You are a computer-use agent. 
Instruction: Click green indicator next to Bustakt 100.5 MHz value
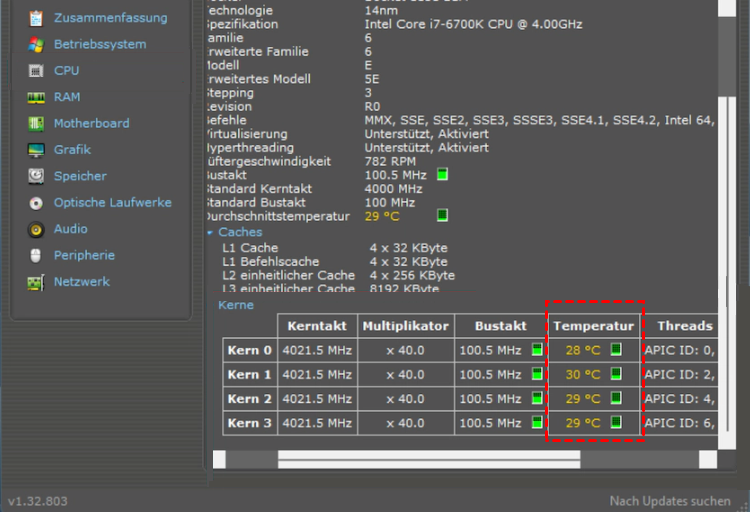click(442, 175)
